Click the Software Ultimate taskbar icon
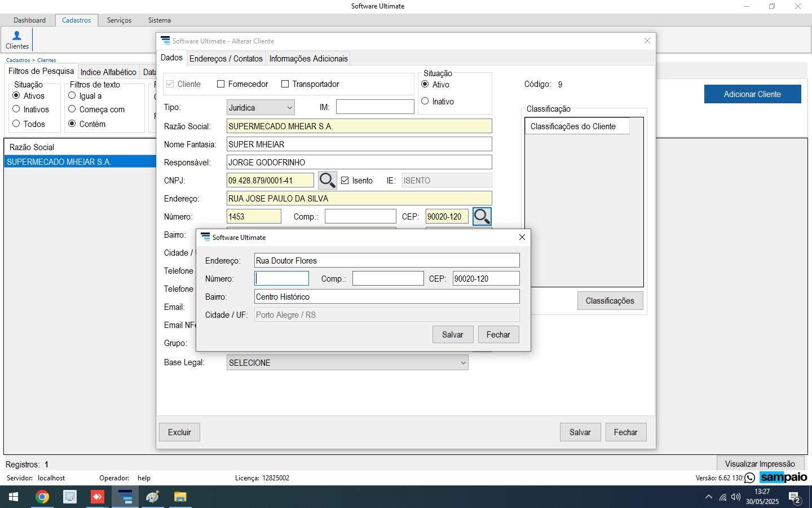The height and width of the screenshot is (508, 812). pyautogui.click(x=125, y=497)
